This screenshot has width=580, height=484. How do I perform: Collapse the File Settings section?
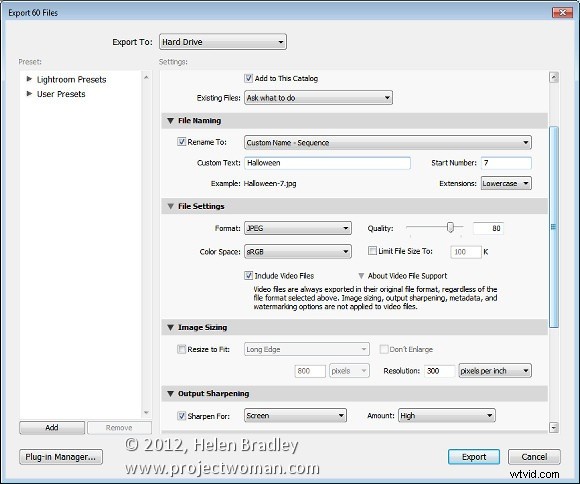[x=171, y=206]
